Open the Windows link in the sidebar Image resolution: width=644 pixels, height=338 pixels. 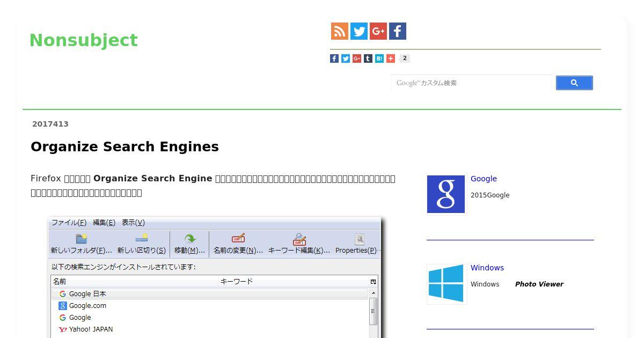pyautogui.click(x=487, y=268)
